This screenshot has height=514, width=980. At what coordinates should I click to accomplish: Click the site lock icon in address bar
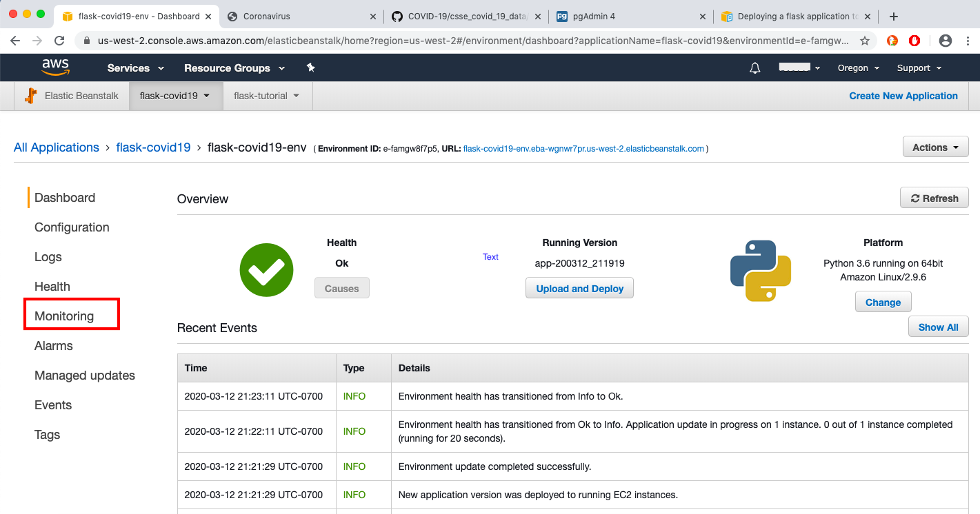pos(86,41)
